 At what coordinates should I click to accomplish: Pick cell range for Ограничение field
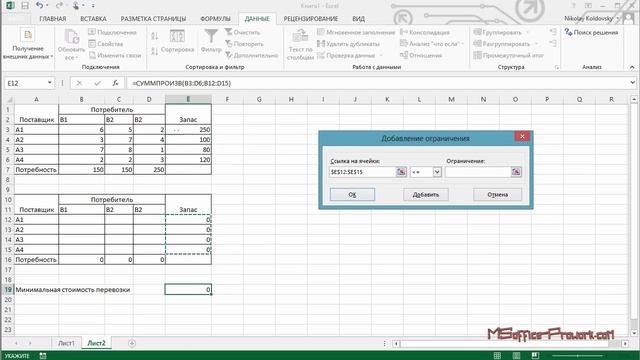(x=516, y=172)
